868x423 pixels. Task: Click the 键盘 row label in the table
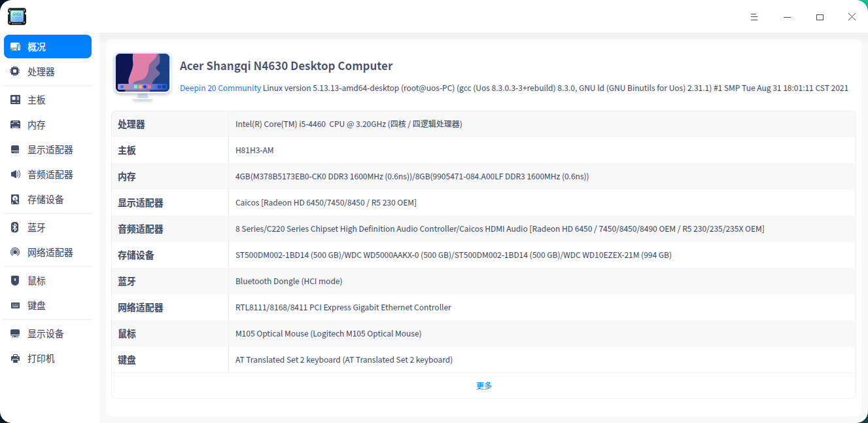(127, 359)
